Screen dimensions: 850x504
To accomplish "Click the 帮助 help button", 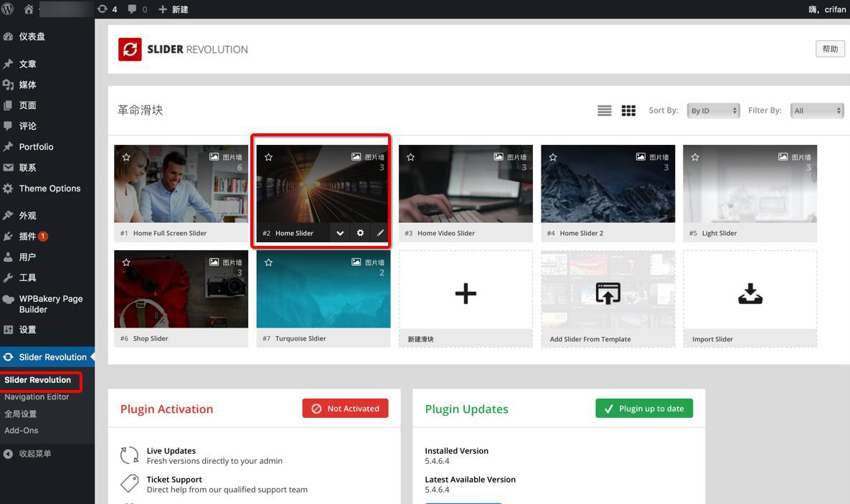I will pyautogui.click(x=830, y=49).
